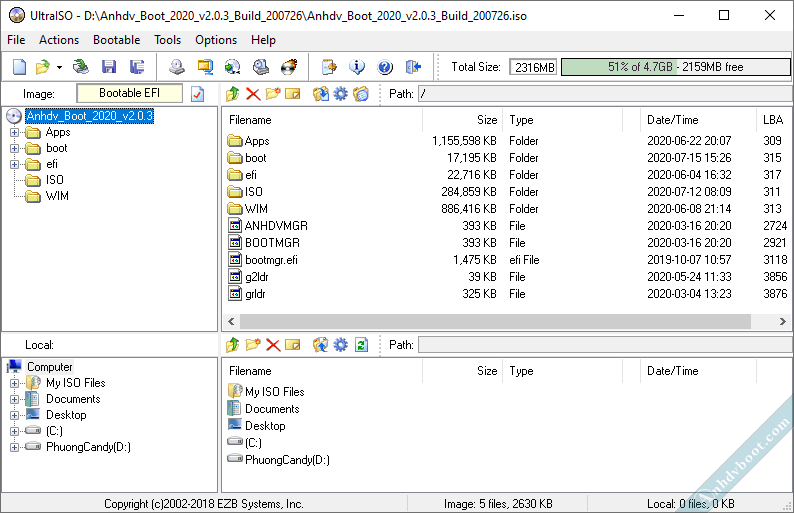Click the Open CD/DVD green-arrow drive icon
Viewport: 794px width, 513px height.
coord(81,67)
